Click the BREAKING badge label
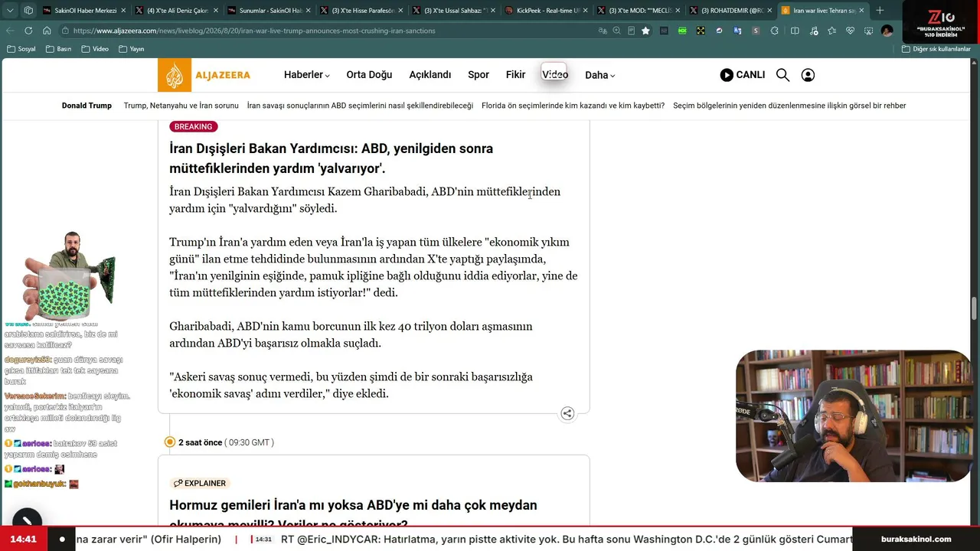This screenshot has height=551, width=980. coord(193,126)
